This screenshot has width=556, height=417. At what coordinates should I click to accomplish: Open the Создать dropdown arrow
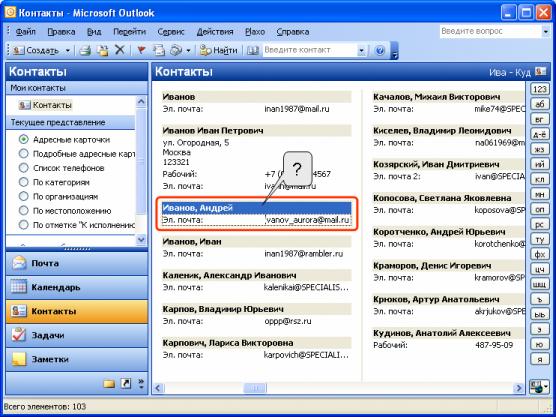tap(67, 50)
